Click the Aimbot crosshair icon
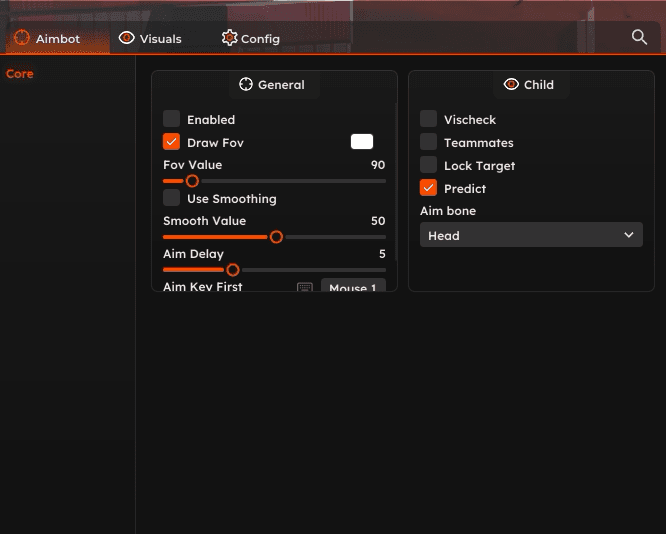 coord(21,38)
